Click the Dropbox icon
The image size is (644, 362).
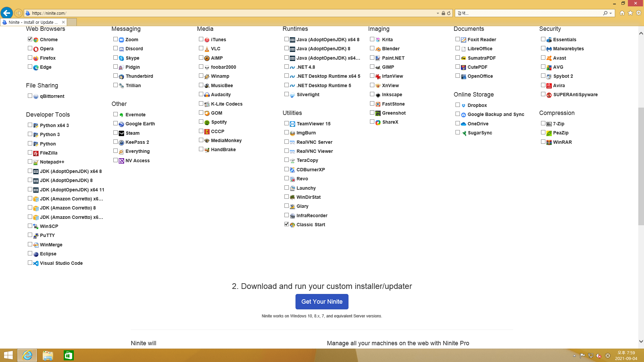click(464, 106)
